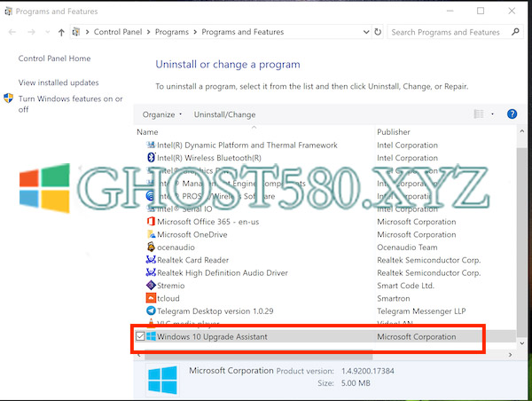The height and width of the screenshot is (401, 532).
Task: Click the Intel Wireless Bluetooth icon
Action: 151,158
